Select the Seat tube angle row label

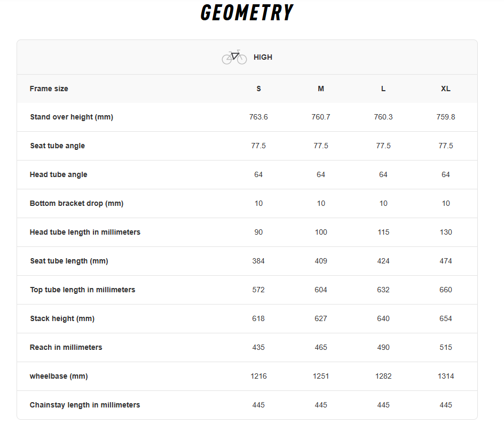pyautogui.click(x=57, y=146)
